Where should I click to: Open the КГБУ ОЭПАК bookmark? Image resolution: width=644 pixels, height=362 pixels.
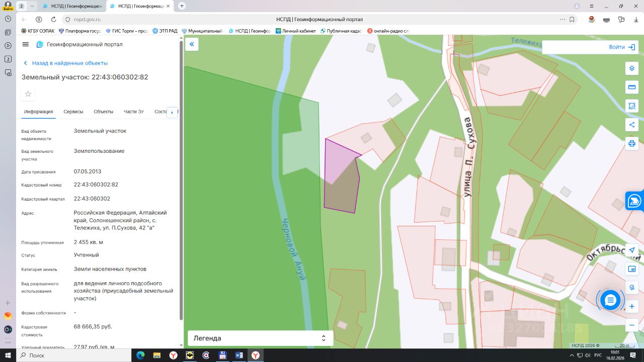click(x=38, y=31)
